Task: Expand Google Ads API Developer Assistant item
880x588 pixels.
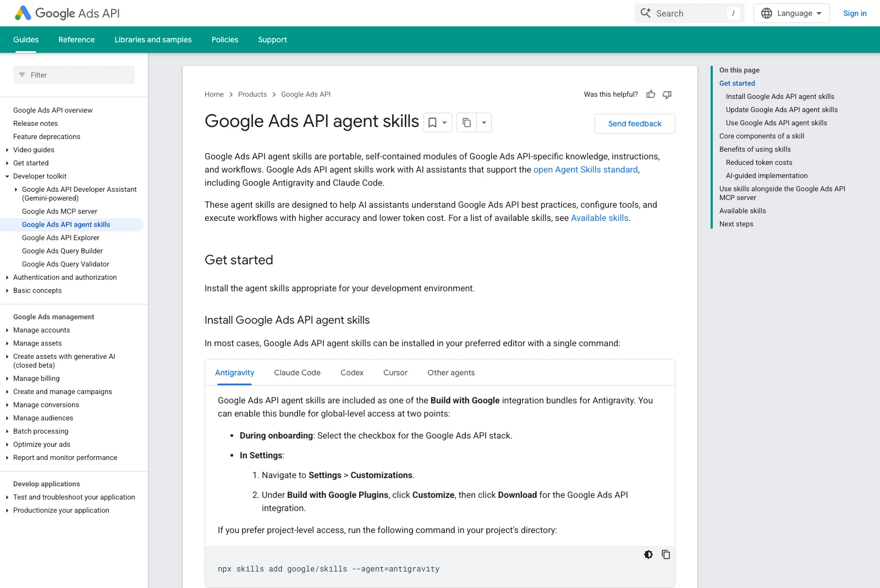Action: 16,190
